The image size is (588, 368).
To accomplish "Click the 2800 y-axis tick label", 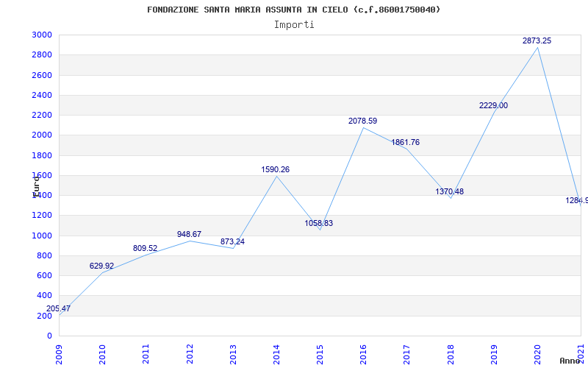I will pos(42,54).
